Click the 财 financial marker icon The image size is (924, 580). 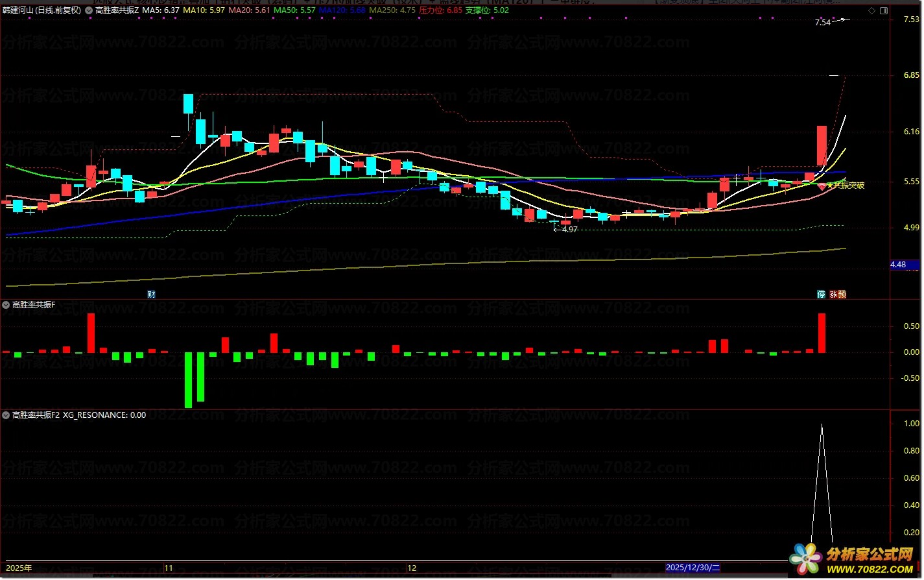(151, 295)
